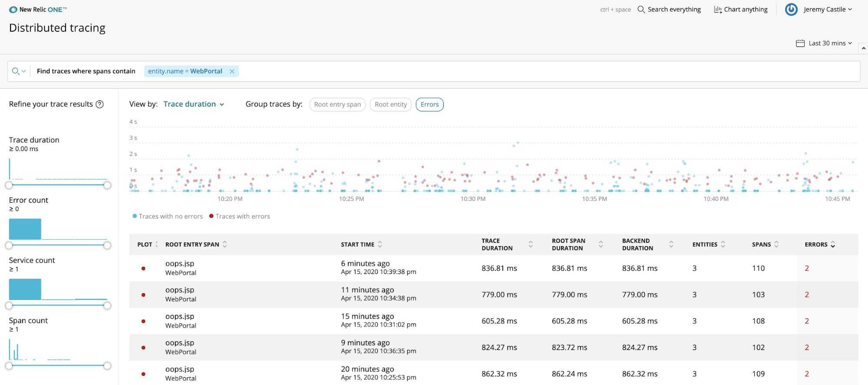Open help for Refine your trace results

point(99,104)
